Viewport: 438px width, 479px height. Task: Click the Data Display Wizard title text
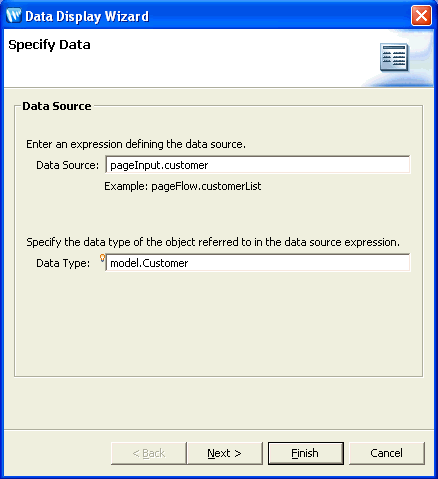pos(87,16)
